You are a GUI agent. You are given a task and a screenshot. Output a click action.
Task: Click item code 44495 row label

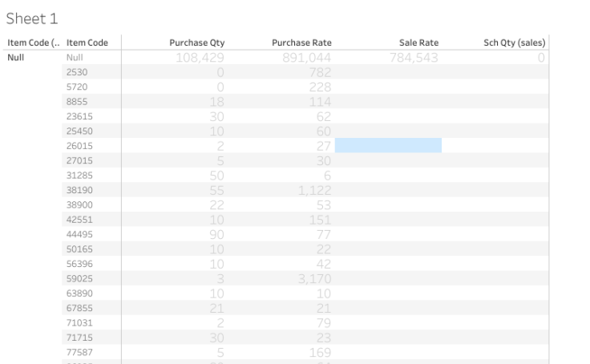pos(79,234)
